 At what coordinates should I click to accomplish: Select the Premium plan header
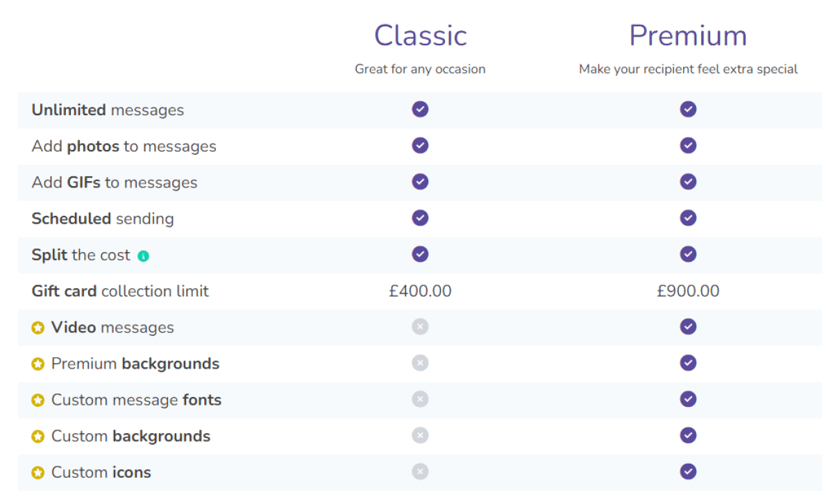(688, 35)
